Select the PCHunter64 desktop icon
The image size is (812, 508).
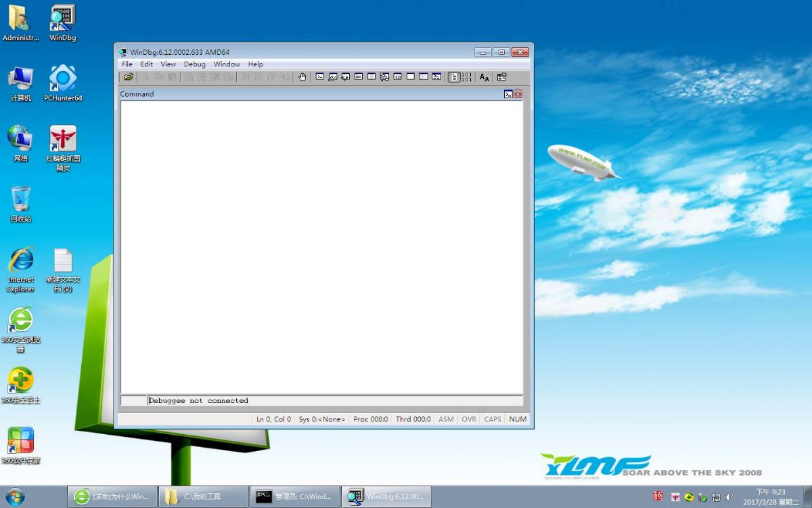63,84
